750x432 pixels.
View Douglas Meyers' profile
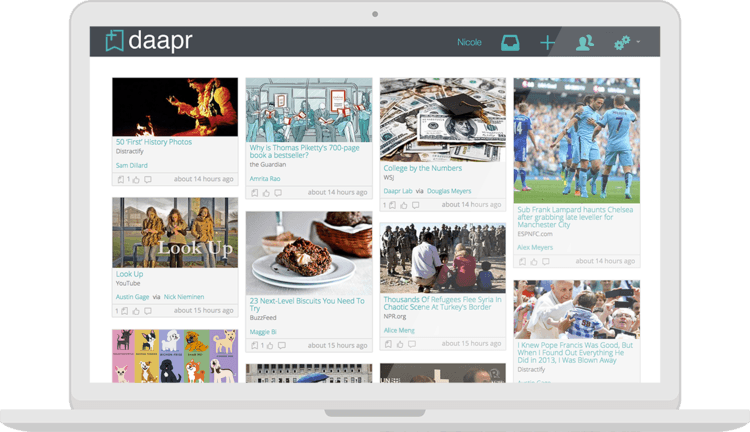tap(449, 191)
